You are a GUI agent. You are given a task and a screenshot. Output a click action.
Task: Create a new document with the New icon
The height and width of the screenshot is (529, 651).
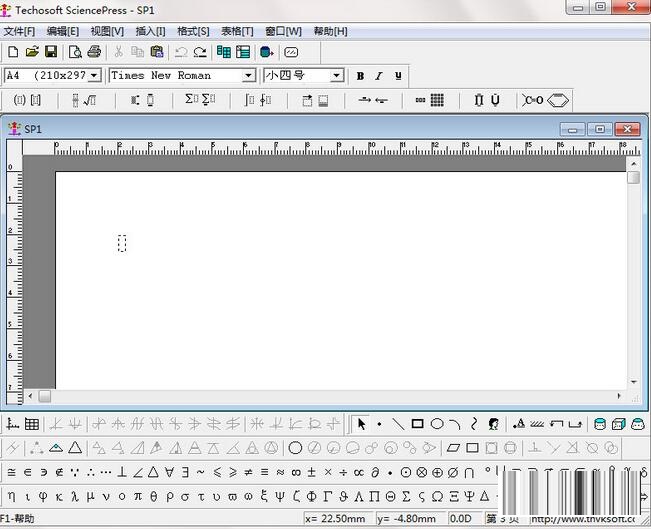[x=13, y=52]
